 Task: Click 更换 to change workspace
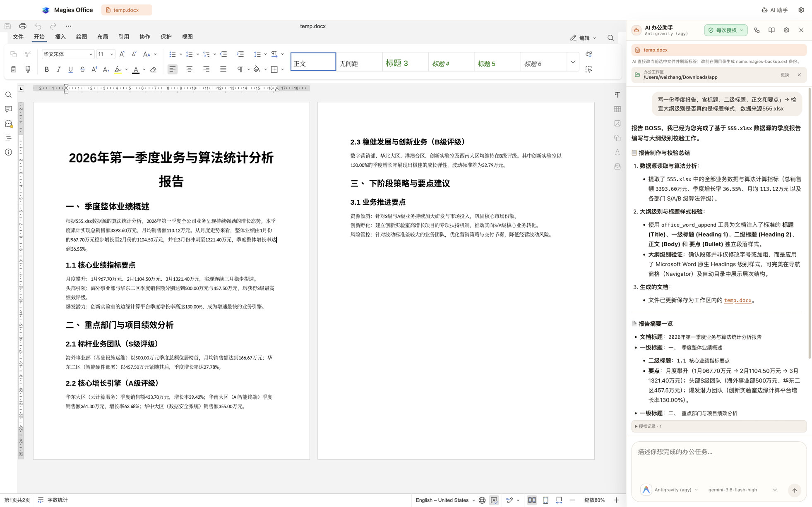[x=785, y=75]
